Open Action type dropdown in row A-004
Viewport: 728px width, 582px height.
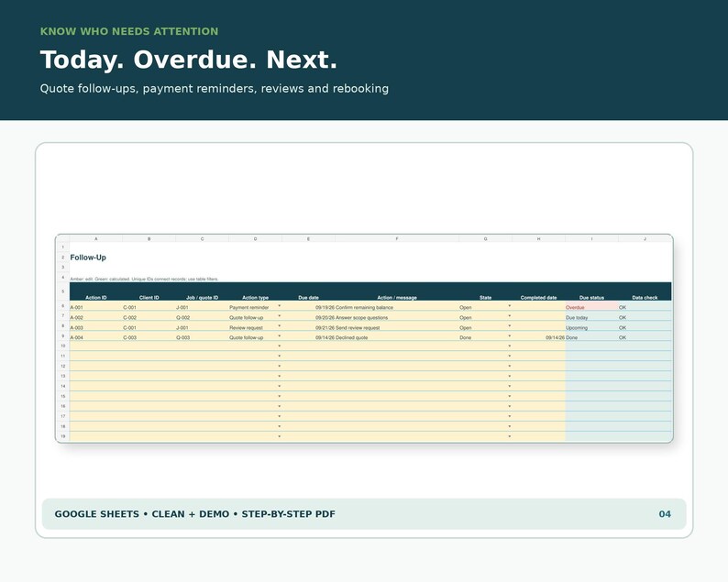279,336
